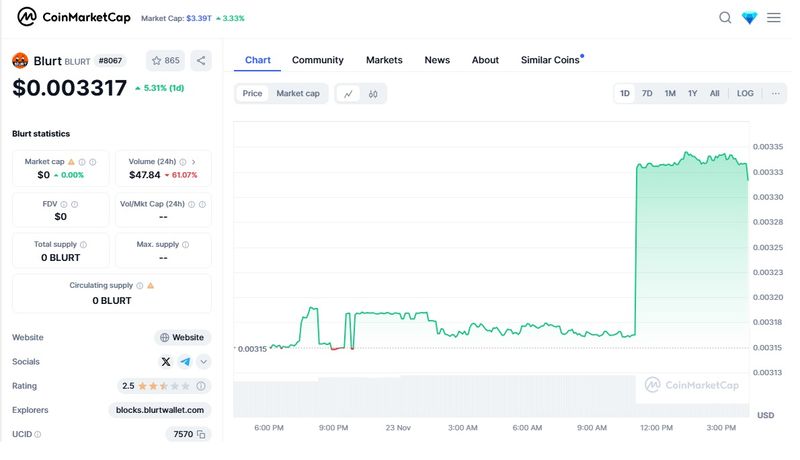800x460 pixels.
Task: Click the 61.07% volume change
Action: coord(181,175)
